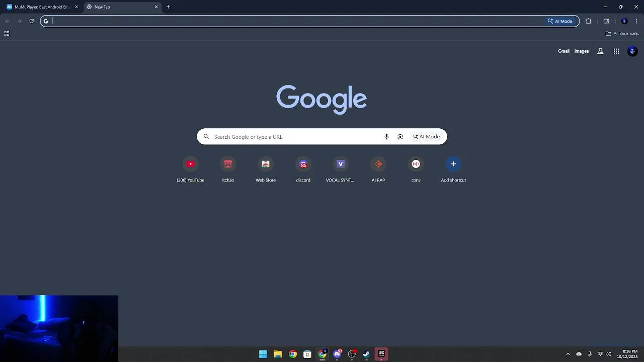Viewport: 644px width, 362px height.
Task: Open the Extensions puzzle icon
Action: pos(588,21)
